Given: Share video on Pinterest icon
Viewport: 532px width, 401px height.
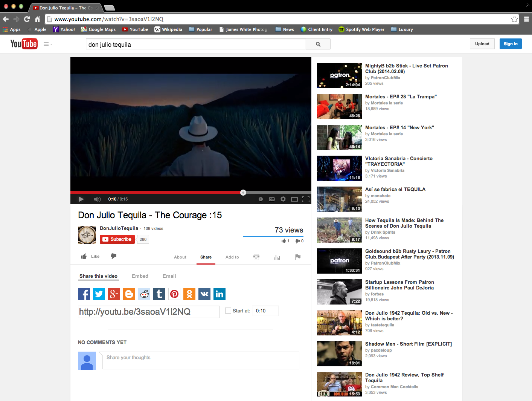Looking at the screenshot, I should pyautogui.click(x=174, y=294).
